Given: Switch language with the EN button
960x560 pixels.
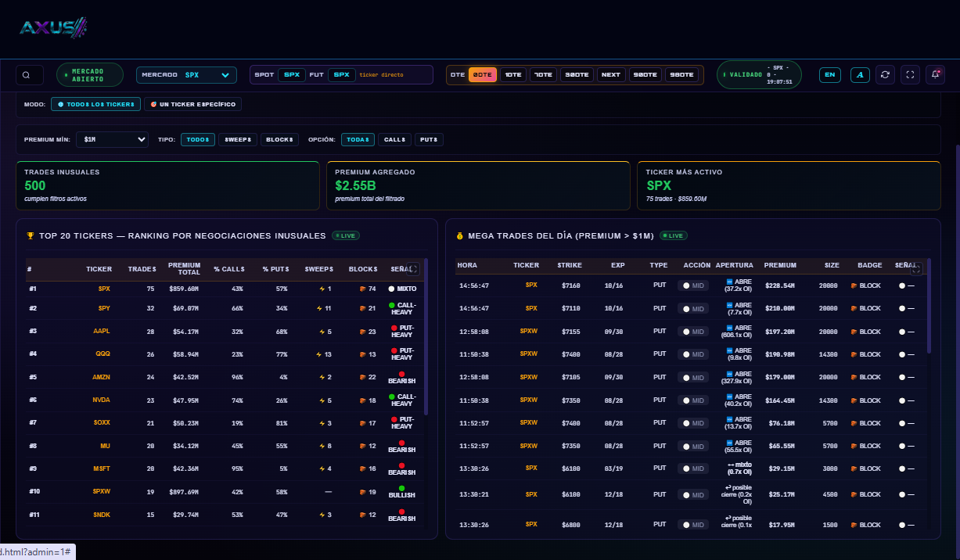Looking at the screenshot, I should pos(830,75).
